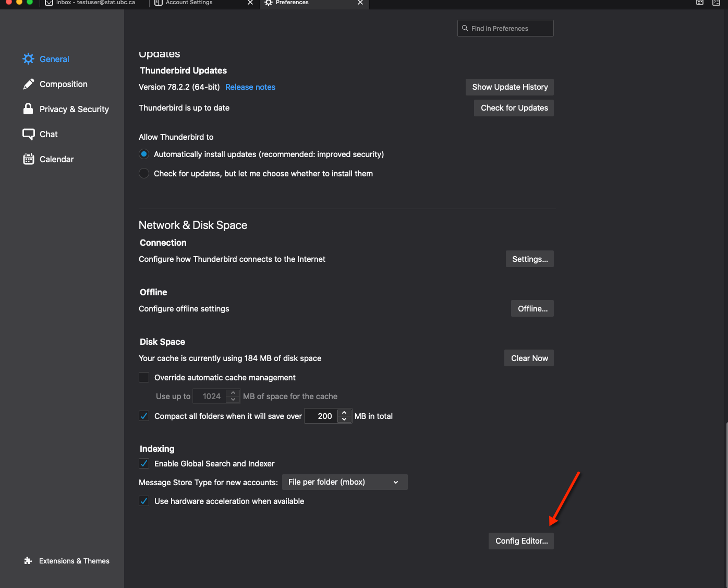The width and height of the screenshot is (728, 588).
Task: Click the Chat bubble icon
Action: coord(28,134)
